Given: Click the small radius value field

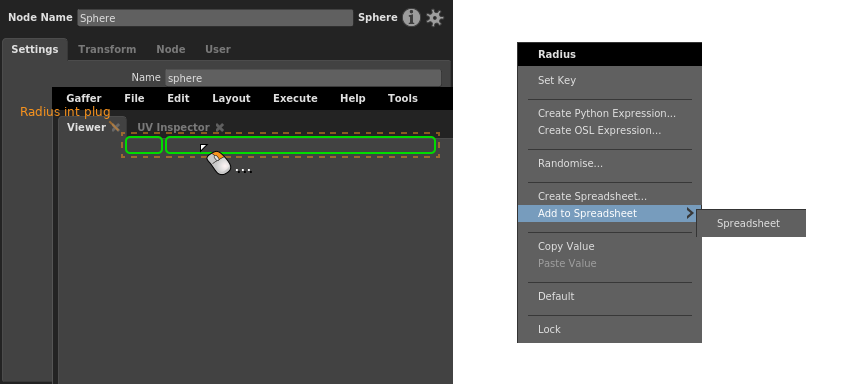Looking at the screenshot, I should (x=144, y=145).
